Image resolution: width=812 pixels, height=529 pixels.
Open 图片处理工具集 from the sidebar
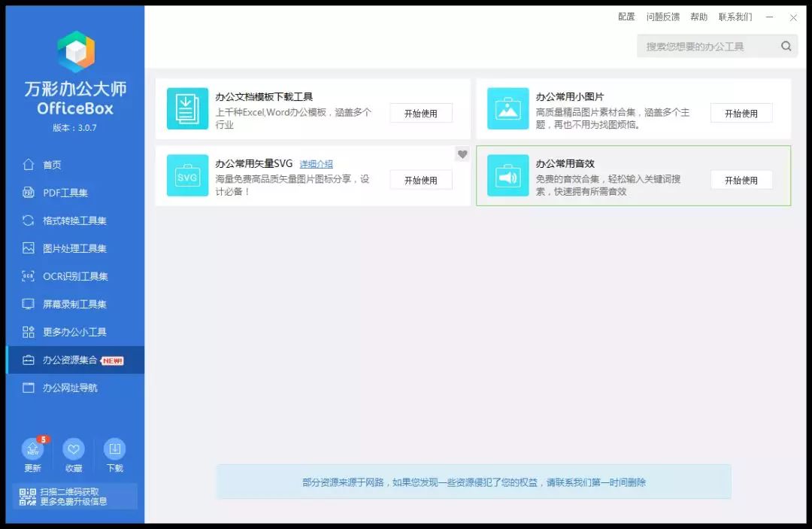point(74,248)
